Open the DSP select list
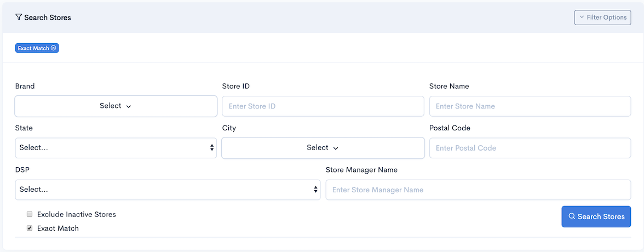Image resolution: width=644 pixels, height=252 pixels. point(168,190)
